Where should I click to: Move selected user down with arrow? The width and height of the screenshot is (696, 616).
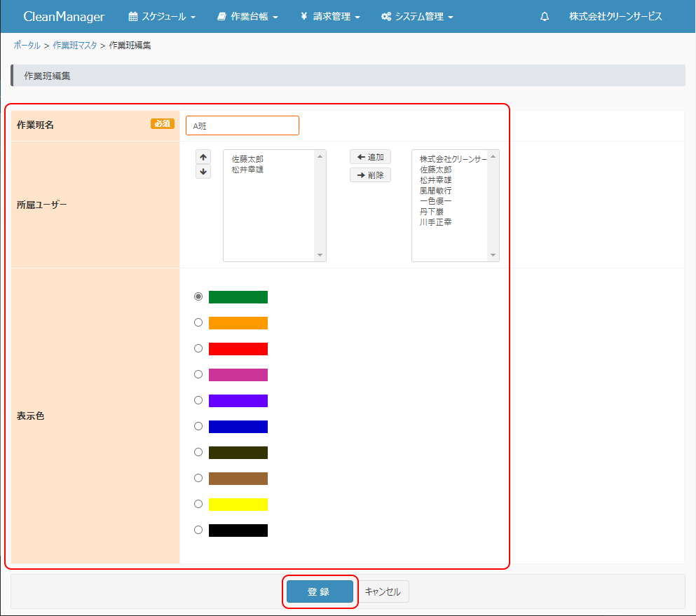click(203, 172)
